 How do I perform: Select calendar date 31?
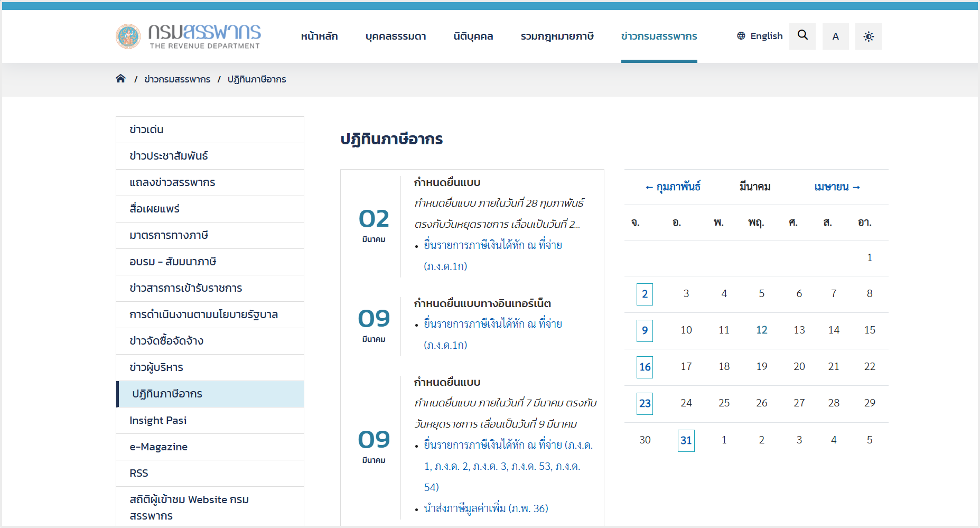point(686,440)
